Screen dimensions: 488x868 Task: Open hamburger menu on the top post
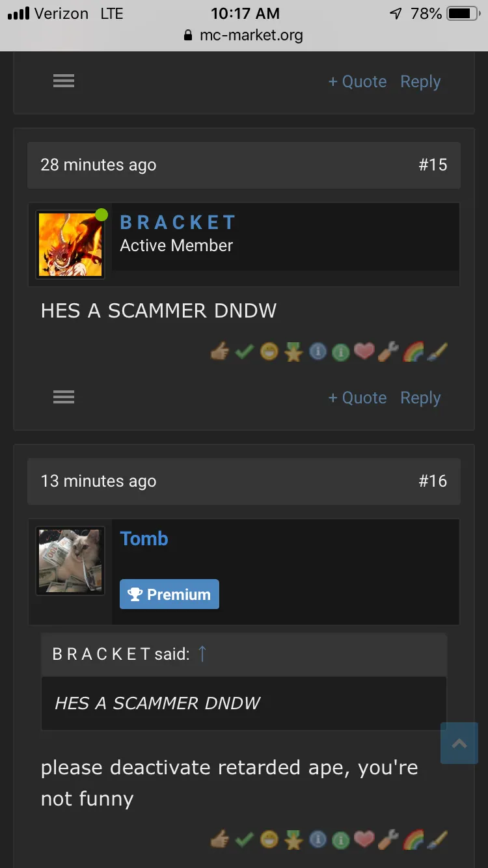64,81
